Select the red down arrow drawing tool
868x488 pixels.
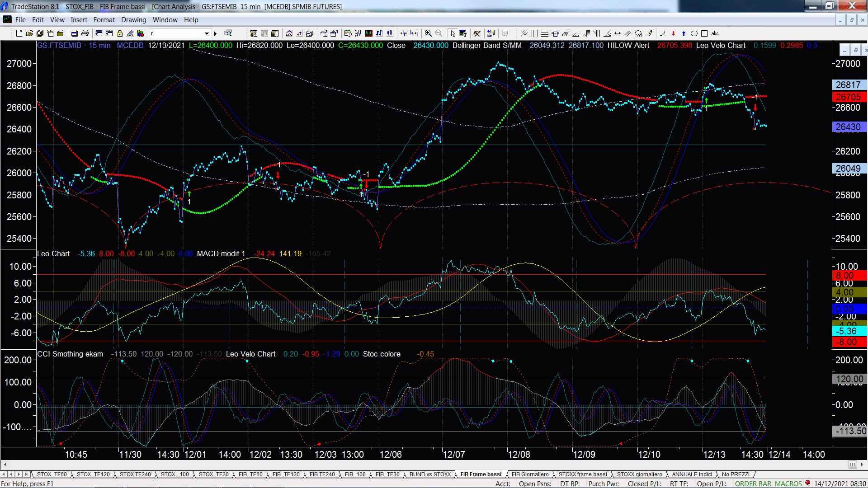click(x=673, y=33)
